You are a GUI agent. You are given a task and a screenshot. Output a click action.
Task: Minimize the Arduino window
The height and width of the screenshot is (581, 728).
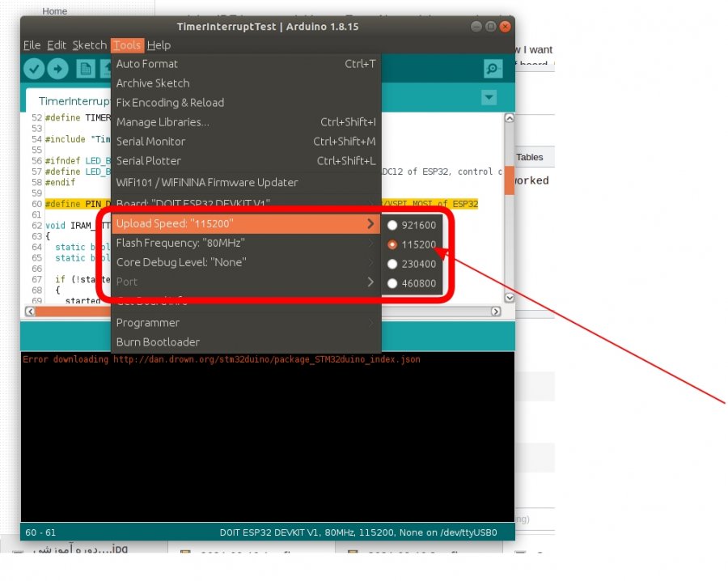[476, 27]
